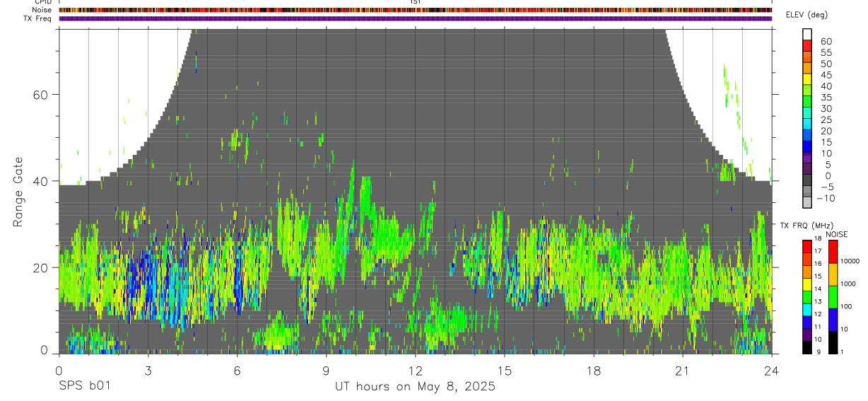The image size is (868, 401).
Task: Pick the light gray bottom ELEV colorbar segment
Action: click(x=808, y=202)
